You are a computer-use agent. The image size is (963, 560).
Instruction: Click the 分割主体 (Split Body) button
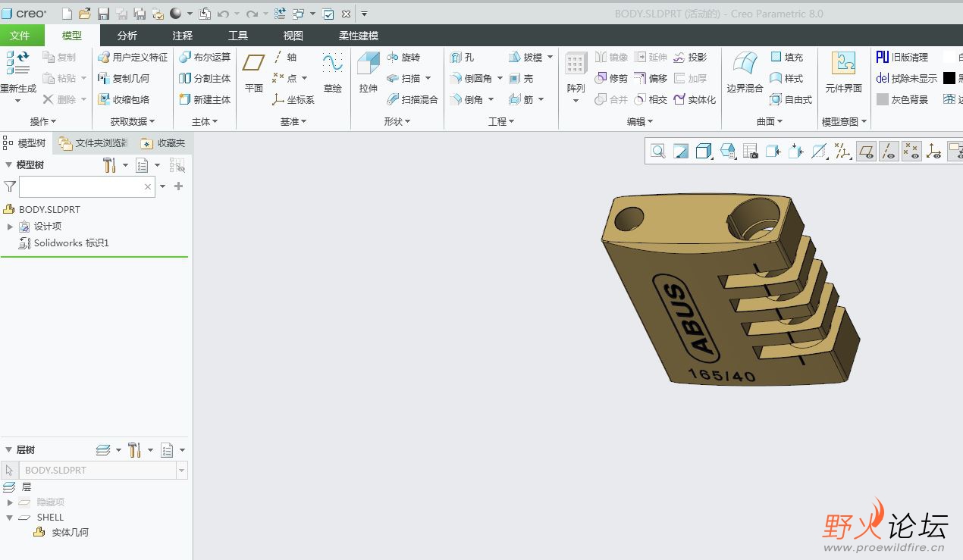pos(205,79)
